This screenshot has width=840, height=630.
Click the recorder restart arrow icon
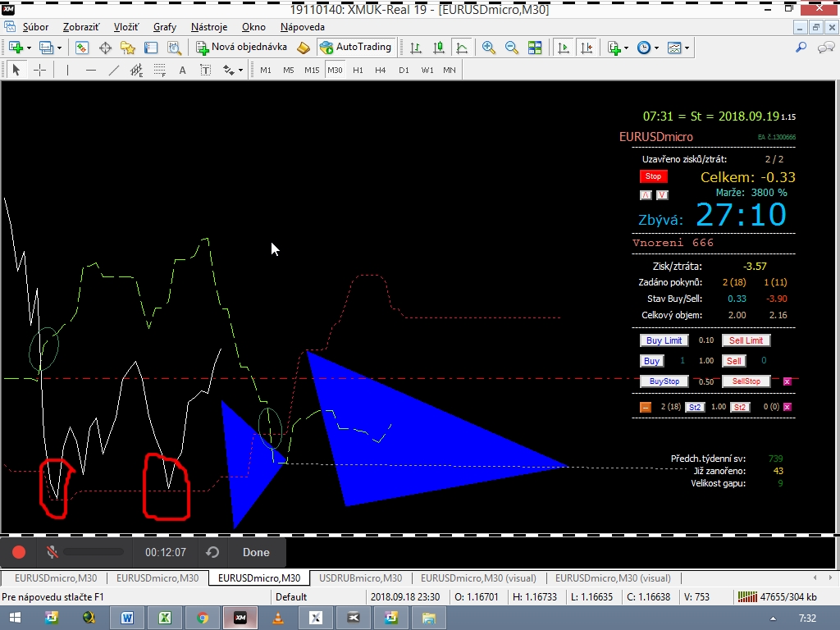[212, 552]
